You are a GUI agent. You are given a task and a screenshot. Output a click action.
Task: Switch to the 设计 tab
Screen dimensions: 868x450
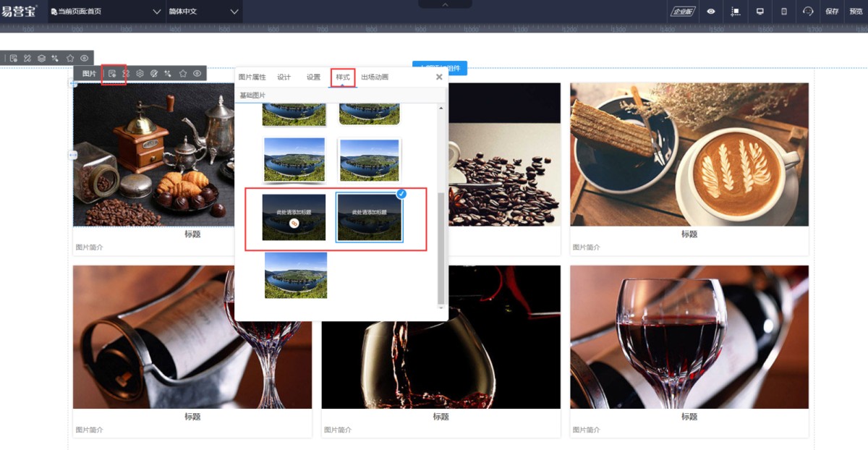[284, 77]
